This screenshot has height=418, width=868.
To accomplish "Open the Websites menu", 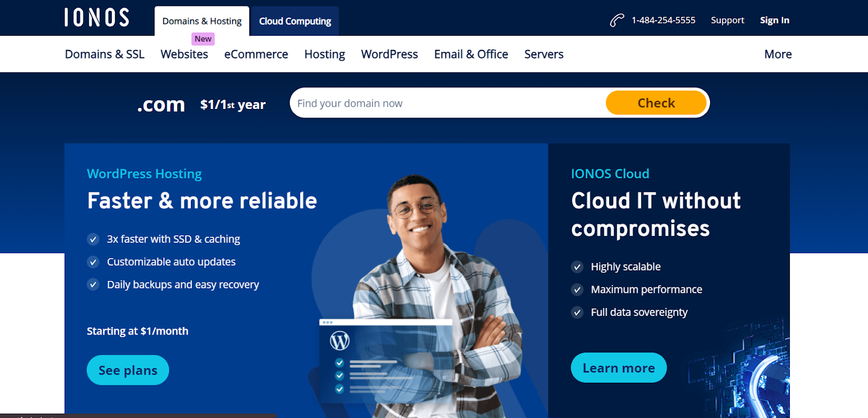I will [184, 54].
